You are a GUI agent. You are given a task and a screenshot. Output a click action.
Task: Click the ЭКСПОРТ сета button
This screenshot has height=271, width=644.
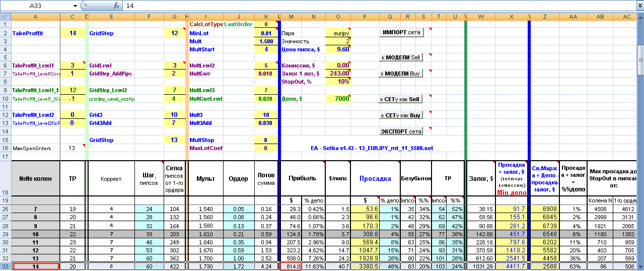401,131
